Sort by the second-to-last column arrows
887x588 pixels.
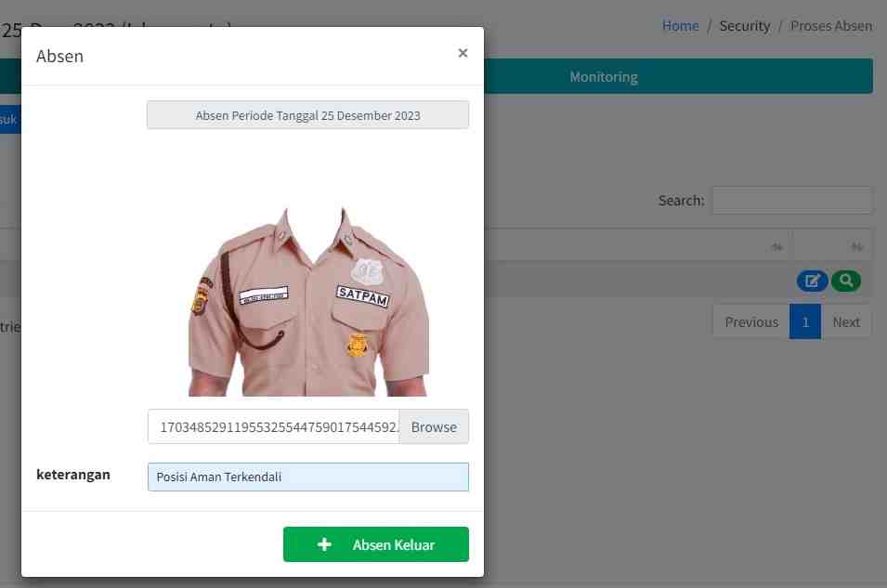[776, 246]
